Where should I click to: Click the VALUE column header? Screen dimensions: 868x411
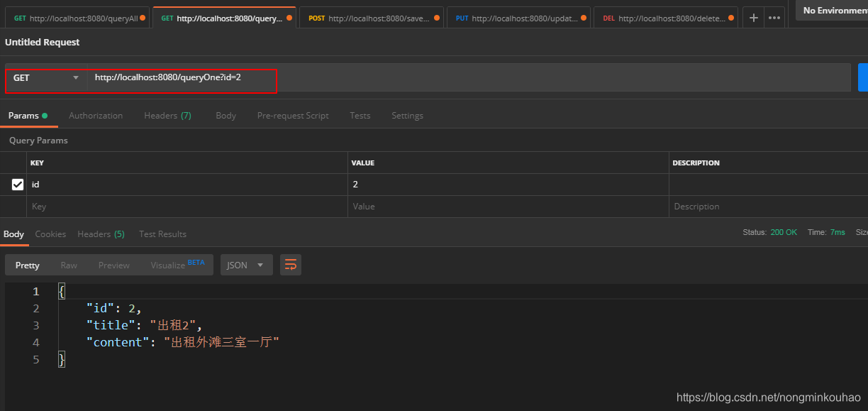363,163
